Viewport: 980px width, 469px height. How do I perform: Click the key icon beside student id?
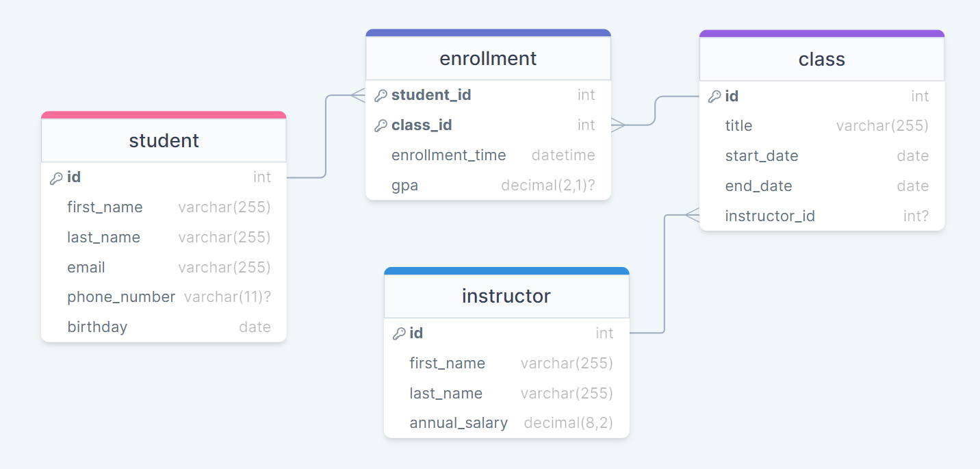[x=56, y=178]
